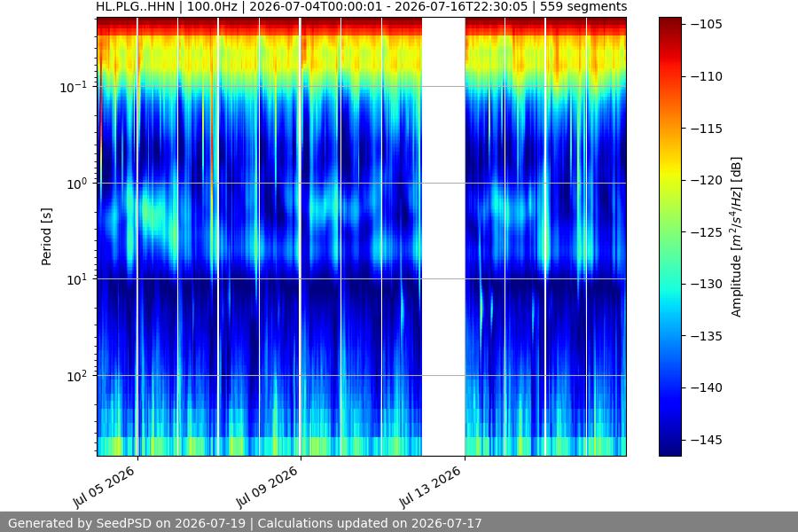Click the 10^2 y-axis tick label
798x532 pixels.
pos(76,376)
